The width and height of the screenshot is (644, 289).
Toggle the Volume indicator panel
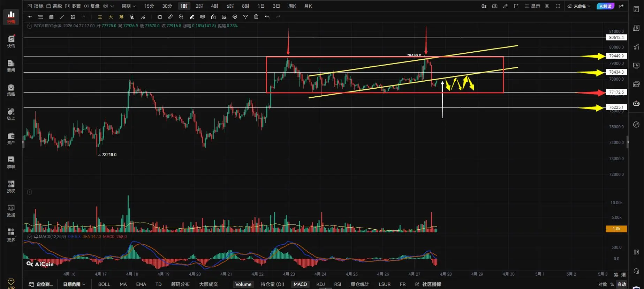pos(243,284)
